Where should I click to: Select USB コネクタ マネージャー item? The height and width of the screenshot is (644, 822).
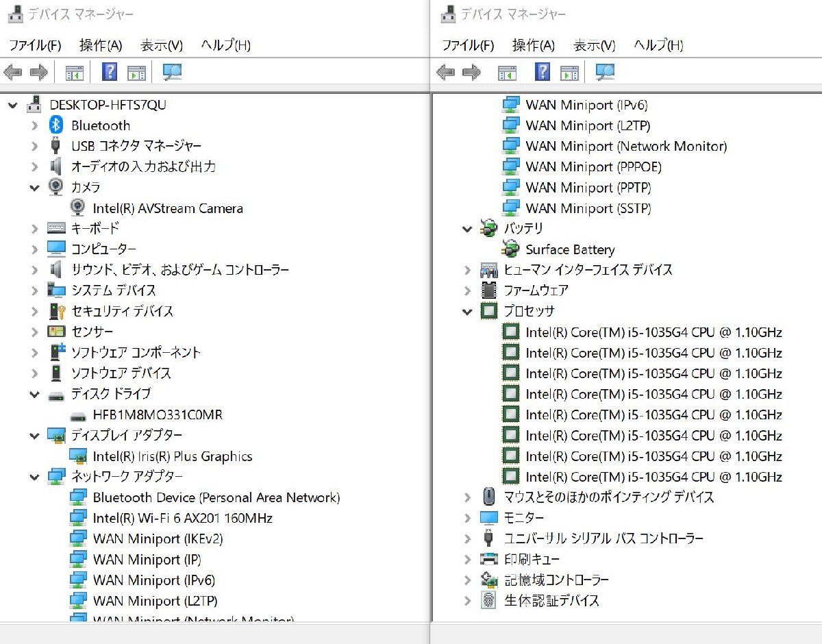(x=136, y=146)
